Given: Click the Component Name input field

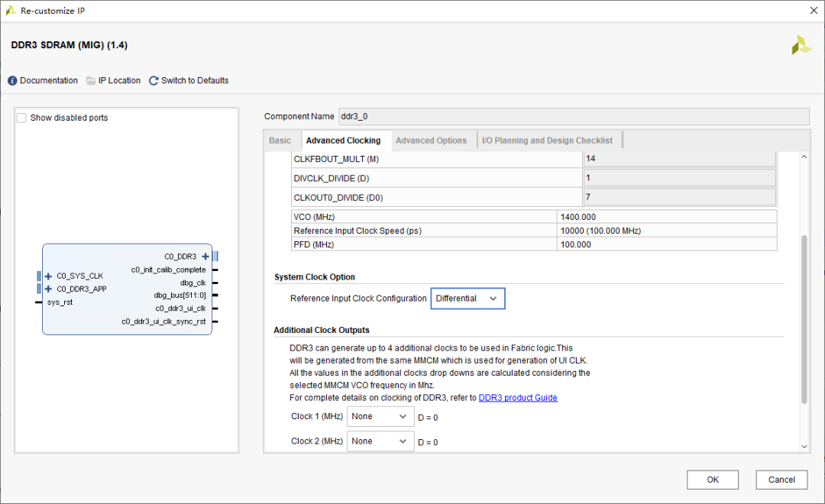Looking at the screenshot, I should 573,116.
